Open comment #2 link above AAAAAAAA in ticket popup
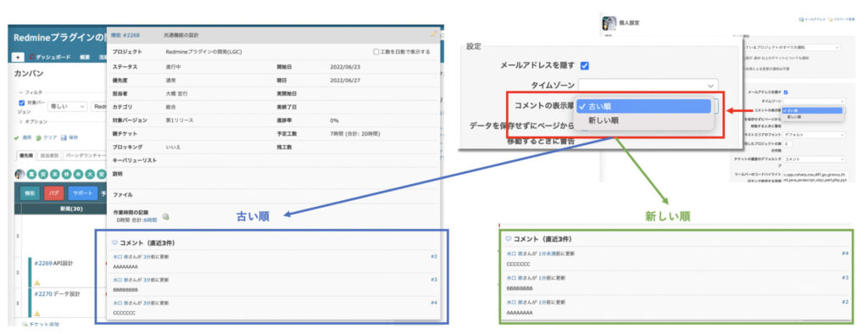 point(434,257)
